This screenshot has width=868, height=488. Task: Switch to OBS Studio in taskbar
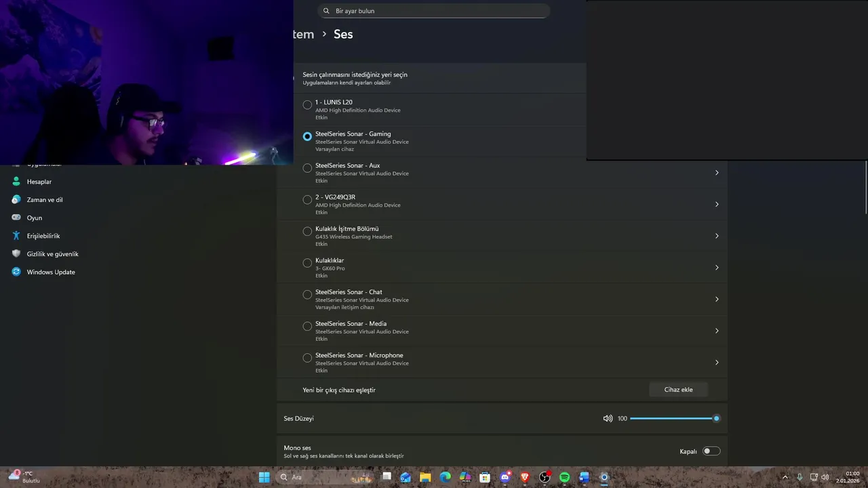click(545, 477)
